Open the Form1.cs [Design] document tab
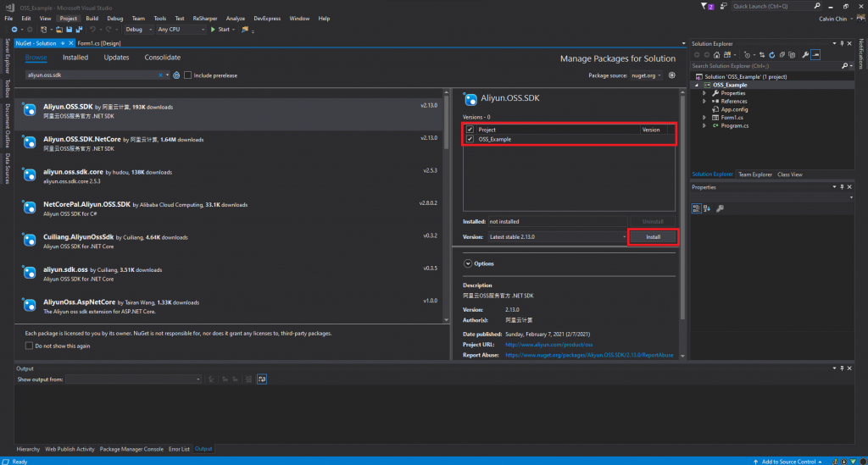This screenshot has height=465, width=868. pyautogui.click(x=99, y=43)
